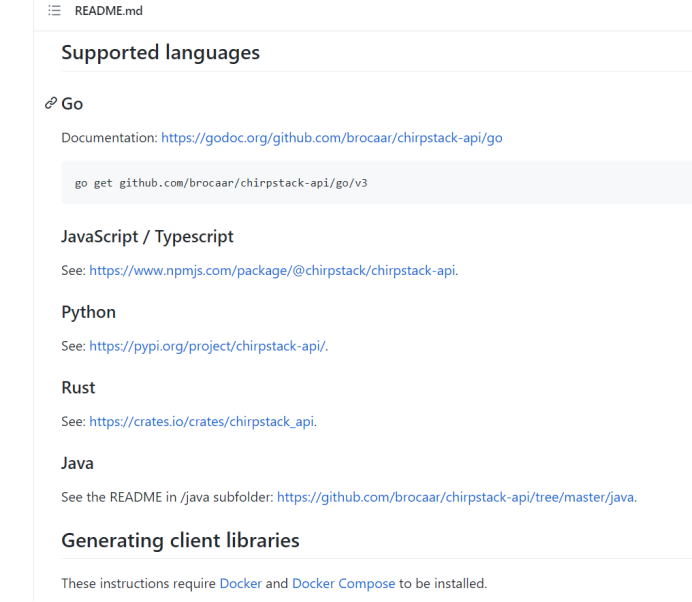Click the Generating client libraries heading
Image resolution: width=692 pixels, height=602 pixels.
tap(180, 540)
